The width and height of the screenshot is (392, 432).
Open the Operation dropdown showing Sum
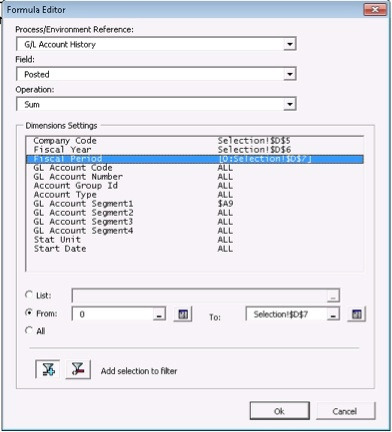(x=289, y=104)
